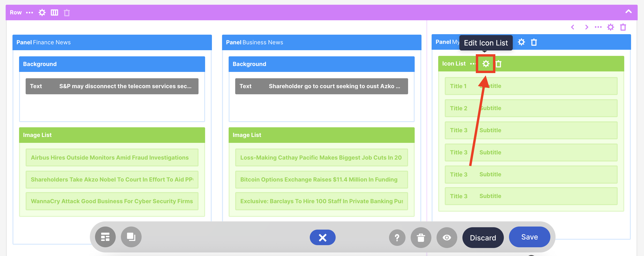
Task: Delete the Icon List element
Action: pyautogui.click(x=498, y=64)
